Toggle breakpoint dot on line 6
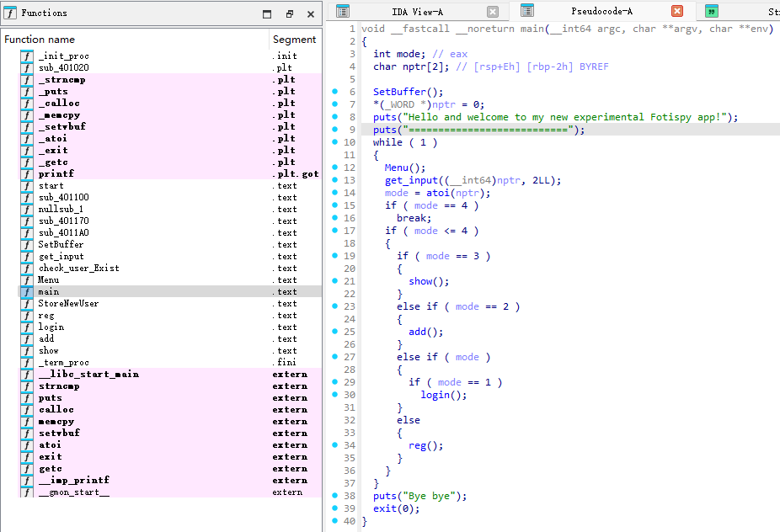The height and width of the screenshot is (532, 780). point(335,92)
